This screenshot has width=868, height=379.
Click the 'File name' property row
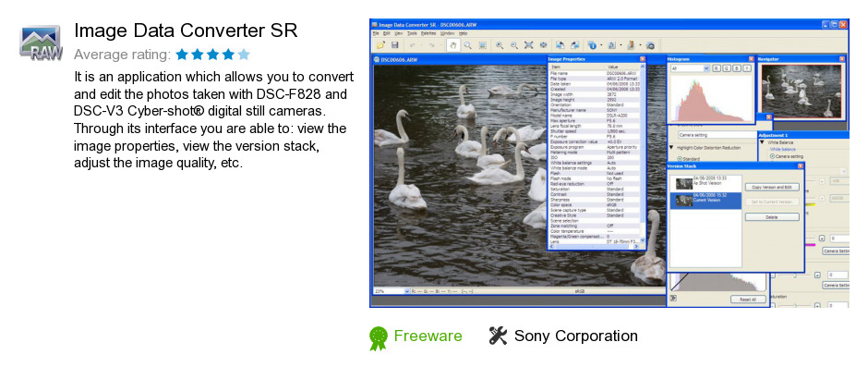594,73
